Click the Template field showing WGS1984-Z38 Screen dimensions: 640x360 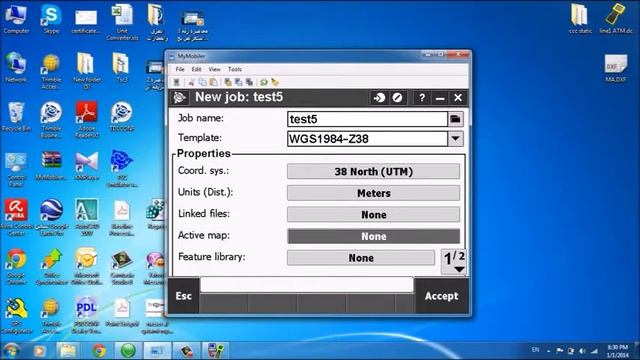(367, 139)
